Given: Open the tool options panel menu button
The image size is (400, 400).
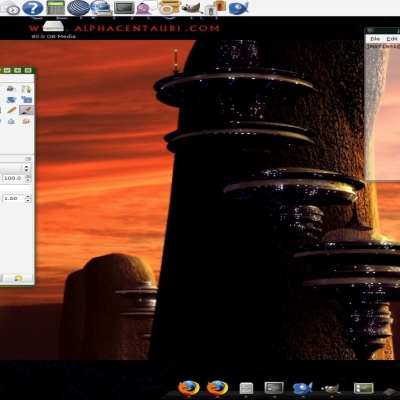Looking at the screenshot, I should click(x=28, y=159).
